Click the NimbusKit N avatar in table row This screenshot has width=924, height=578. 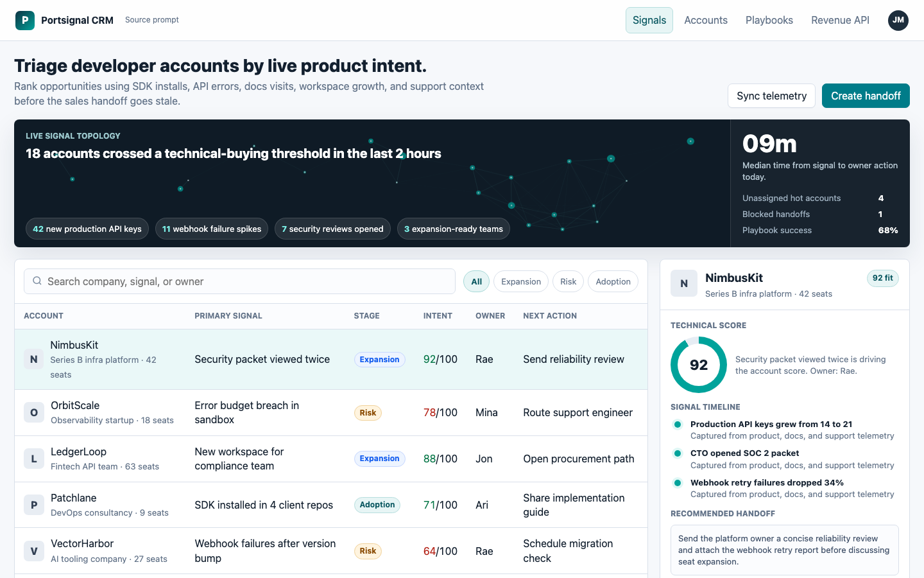34,360
